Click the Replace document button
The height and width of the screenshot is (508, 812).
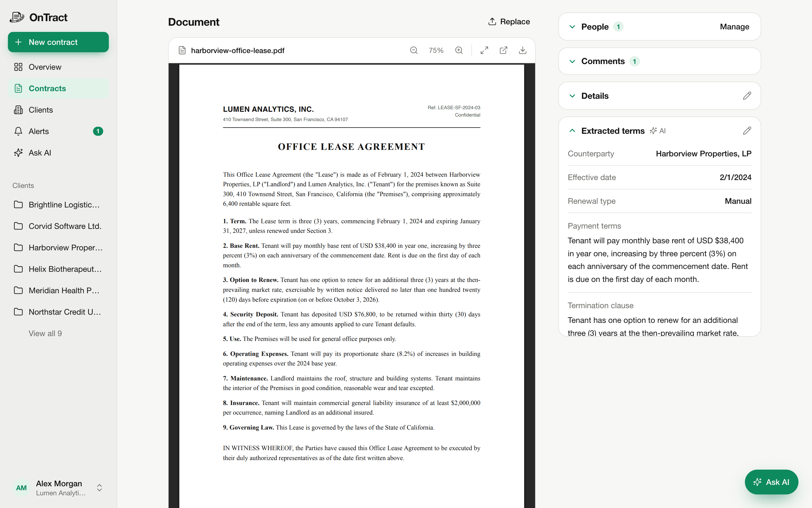(509, 21)
